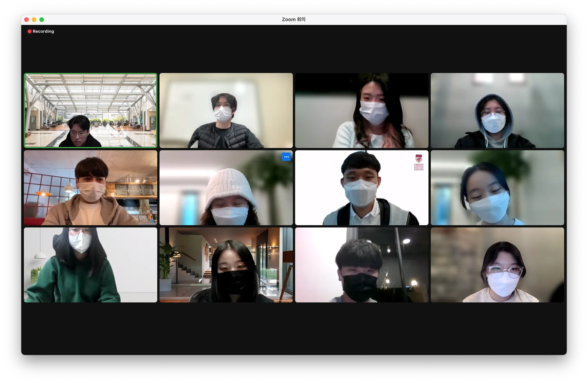Screen dimensions: 588x383
Task: Click the red Recording indicator
Action: pyautogui.click(x=41, y=31)
